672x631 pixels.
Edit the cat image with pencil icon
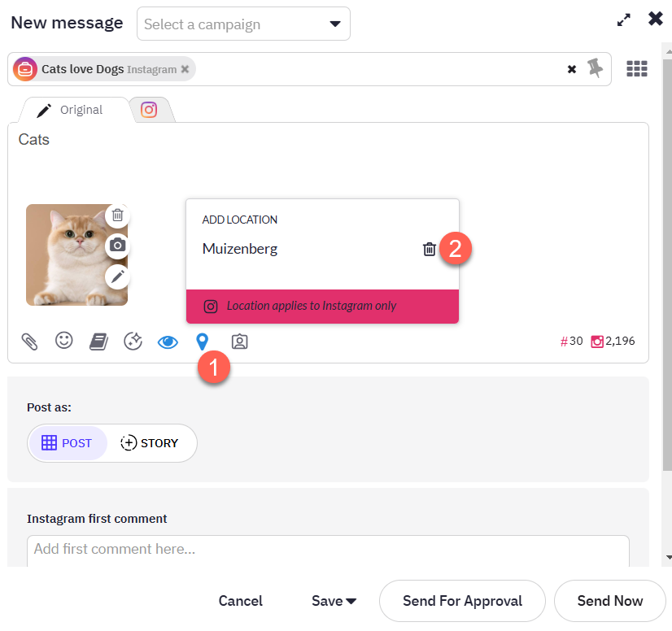click(x=117, y=276)
